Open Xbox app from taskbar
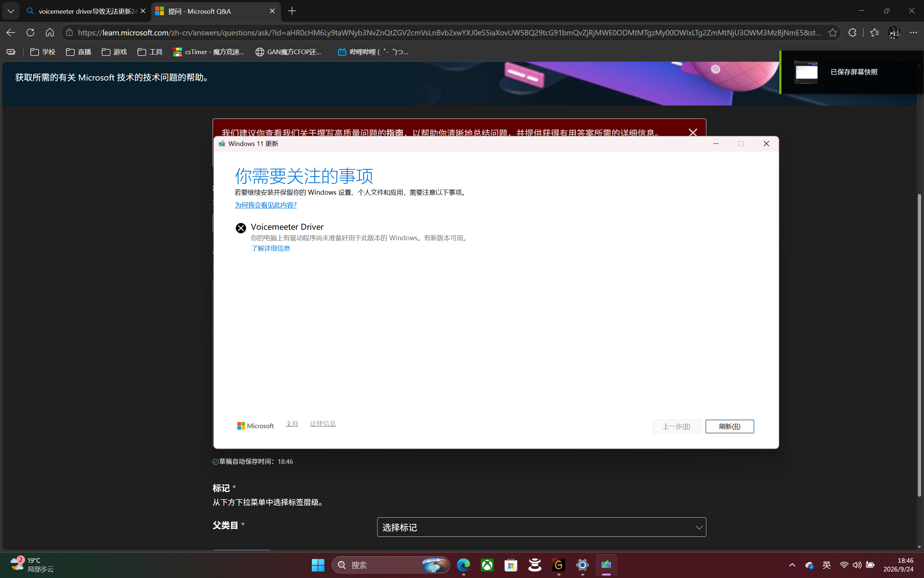Image resolution: width=924 pixels, height=578 pixels. click(x=487, y=565)
